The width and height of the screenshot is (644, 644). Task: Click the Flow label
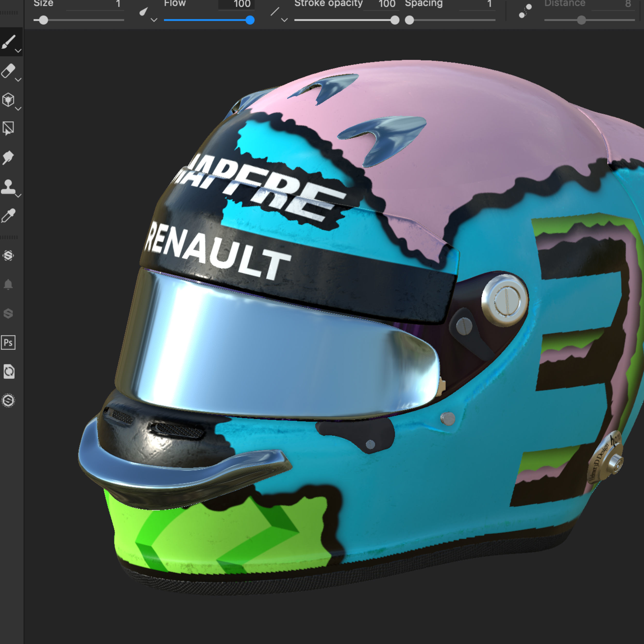click(175, 3)
